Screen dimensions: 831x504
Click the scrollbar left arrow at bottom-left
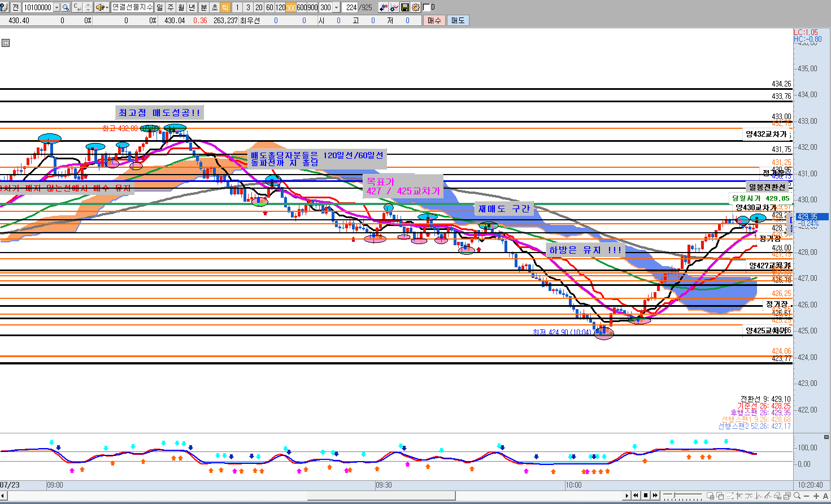click(3, 496)
